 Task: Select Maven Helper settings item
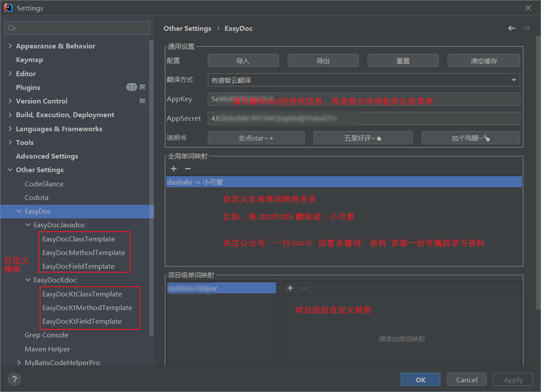point(47,349)
